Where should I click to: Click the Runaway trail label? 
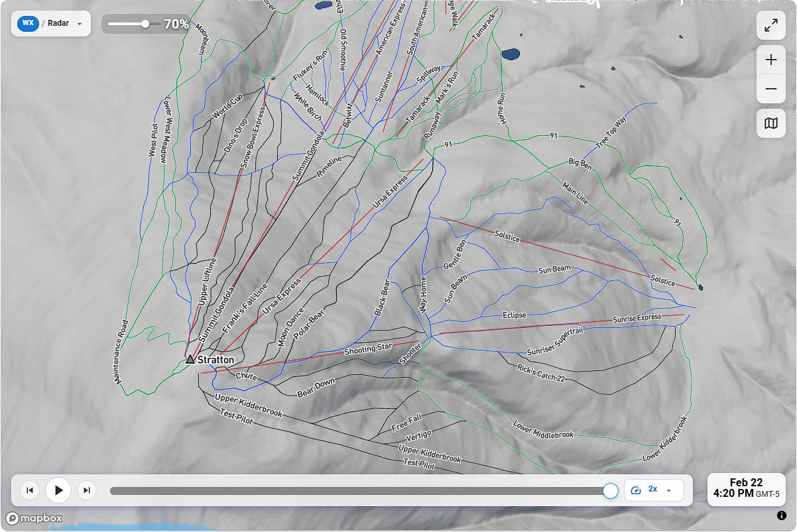(x=432, y=126)
